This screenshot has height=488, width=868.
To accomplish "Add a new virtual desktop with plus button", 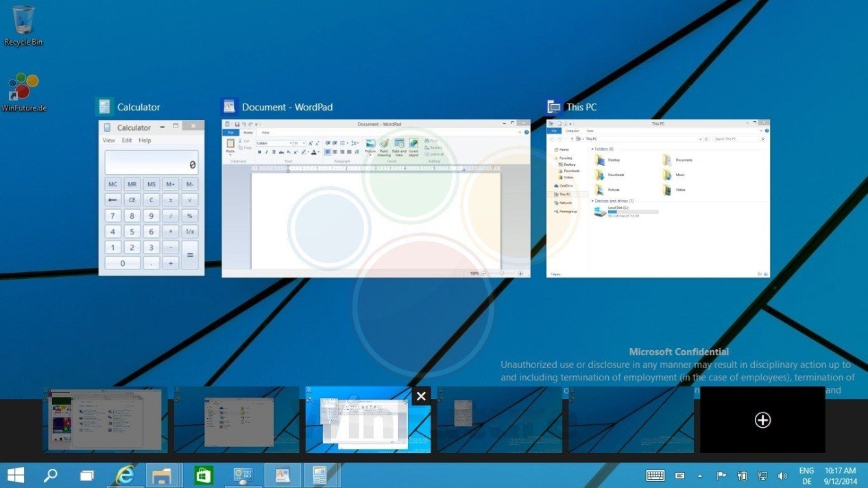I will [762, 420].
